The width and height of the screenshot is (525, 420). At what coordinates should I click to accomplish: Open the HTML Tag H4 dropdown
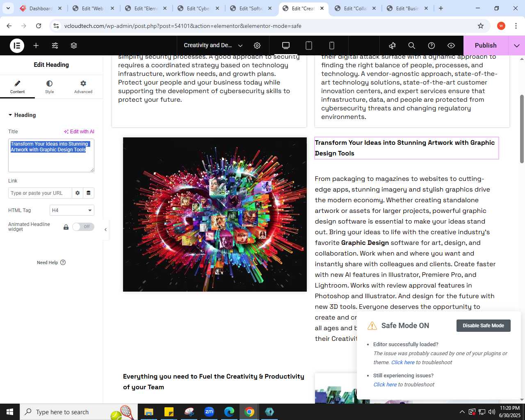(72, 210)
